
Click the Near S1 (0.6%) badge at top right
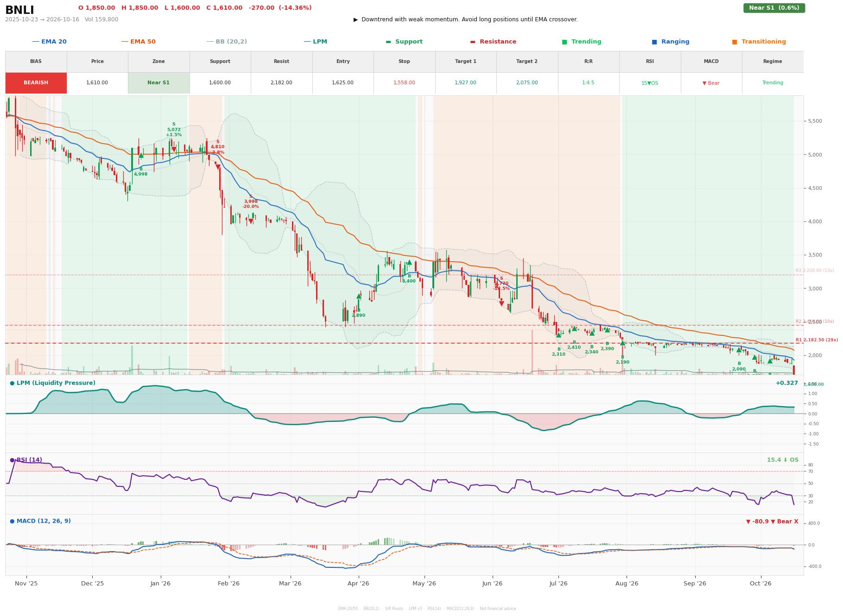774,8
